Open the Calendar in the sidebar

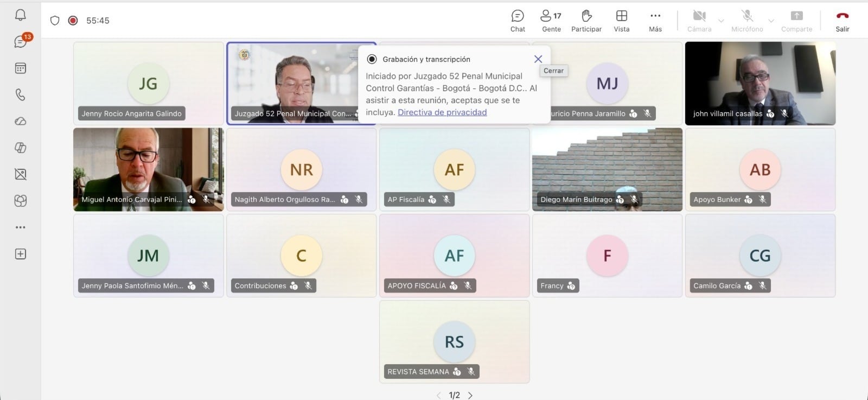[x=20, y=68]
